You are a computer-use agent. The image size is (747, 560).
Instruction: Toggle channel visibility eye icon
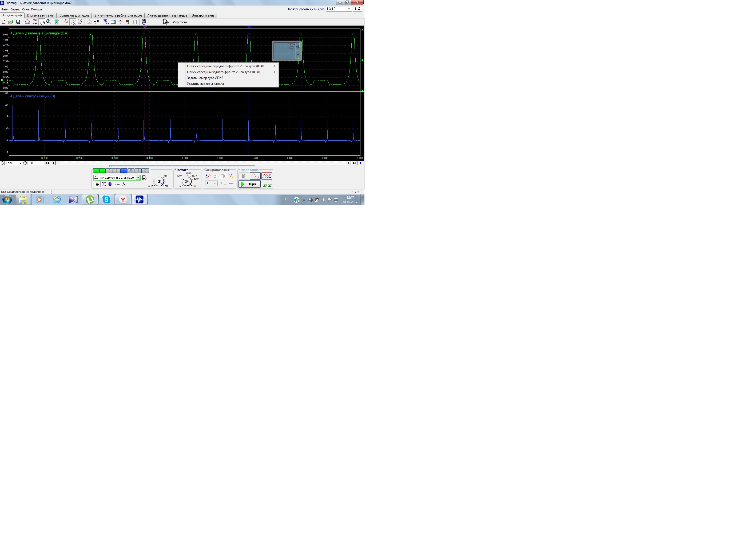click(97, 184)
